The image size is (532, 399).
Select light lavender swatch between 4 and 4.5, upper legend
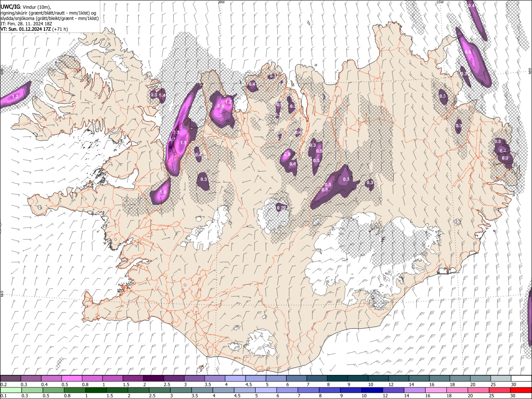[x=235, y=379]
